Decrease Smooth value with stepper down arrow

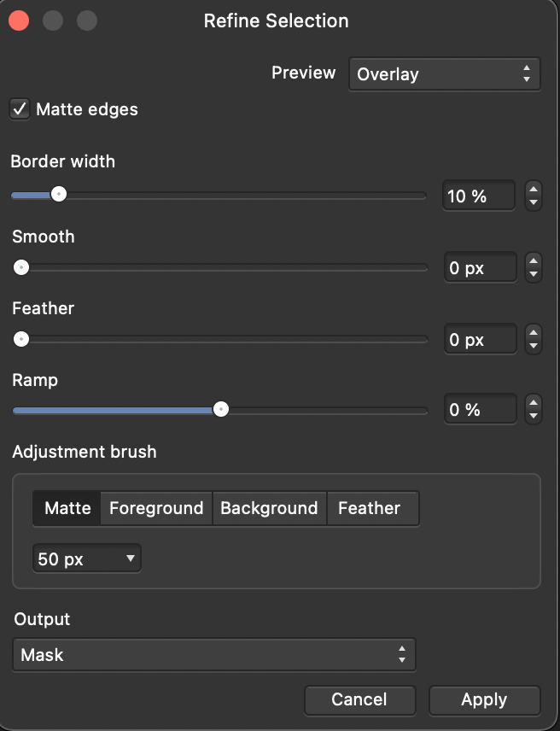pos(534,275)
